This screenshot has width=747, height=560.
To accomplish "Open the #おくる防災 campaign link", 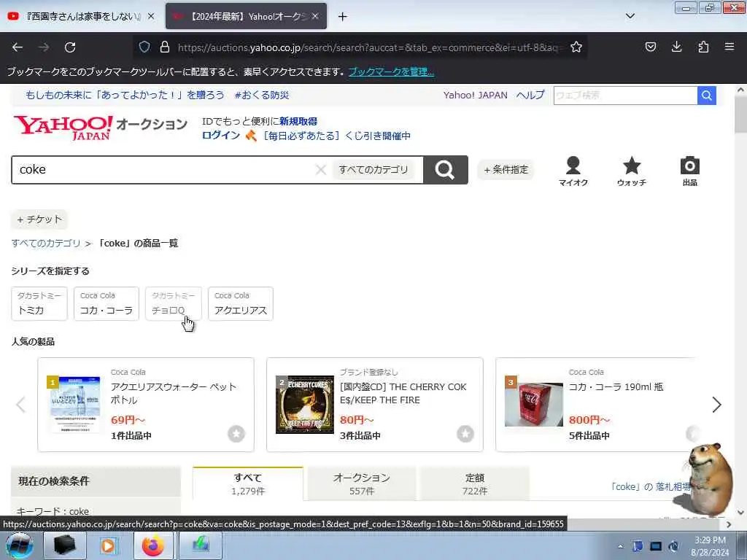I will coord(262,96).
